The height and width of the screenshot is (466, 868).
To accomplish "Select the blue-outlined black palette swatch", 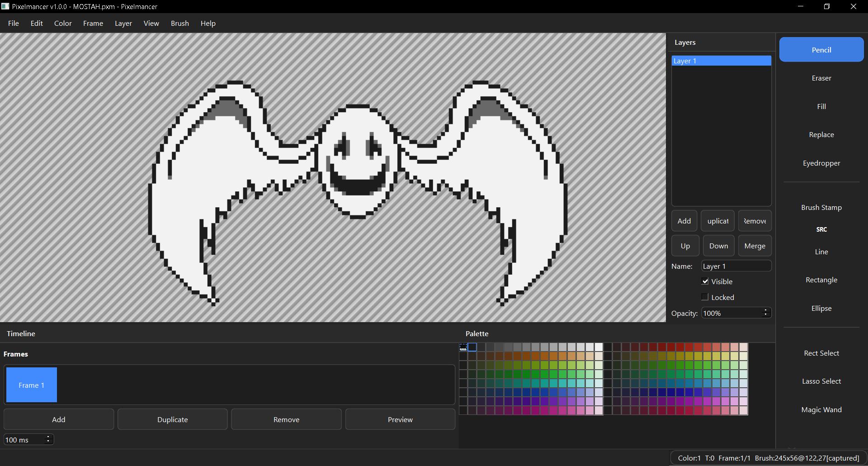I will click(472, 347).
